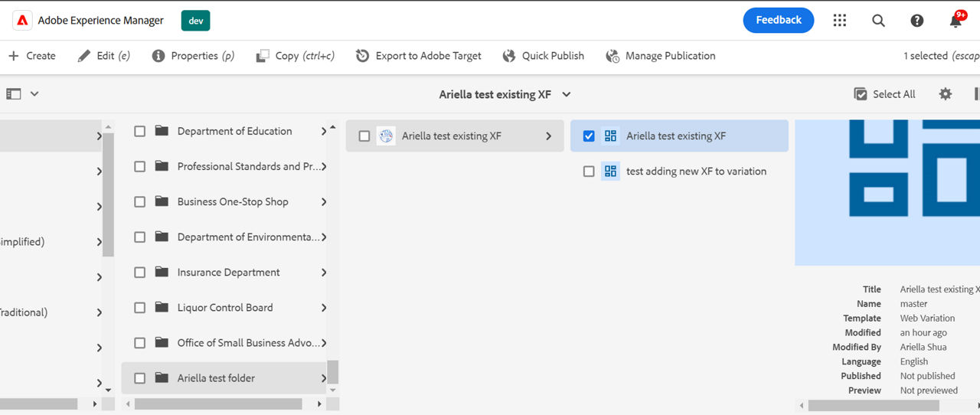Click selected variation's grid icon
Screen dimensions: 980x415
610,136
